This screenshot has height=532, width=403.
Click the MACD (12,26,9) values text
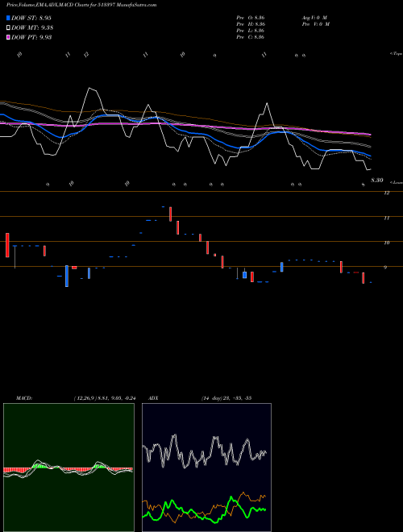[105, 398]
